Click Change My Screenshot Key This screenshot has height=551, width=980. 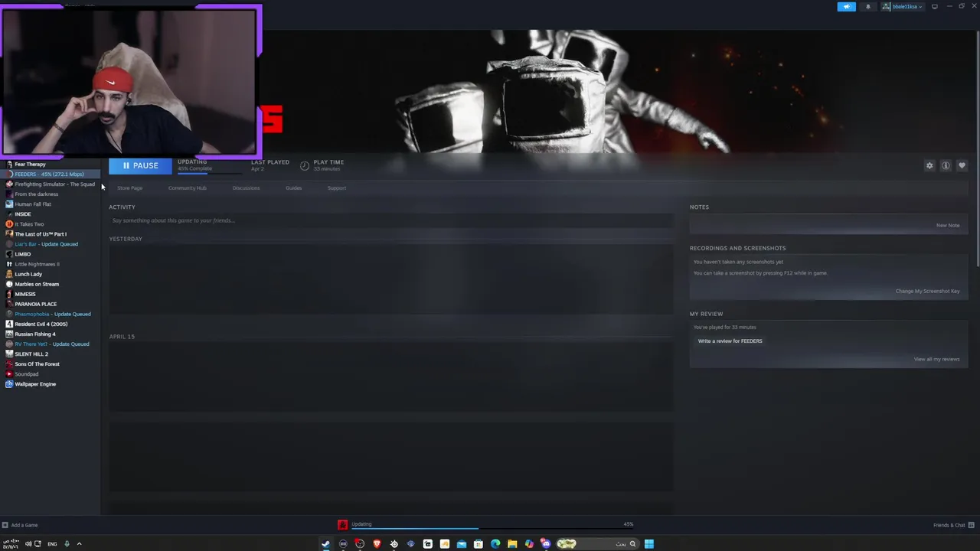click(x=927, y=291)
